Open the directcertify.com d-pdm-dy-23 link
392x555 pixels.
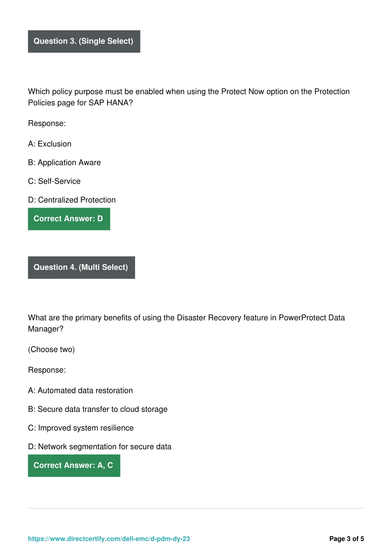coord(109,539)
